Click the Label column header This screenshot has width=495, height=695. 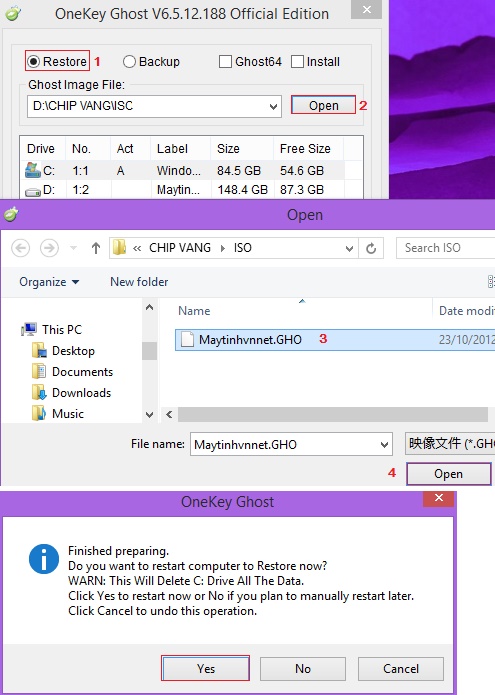tap(172, 148)
